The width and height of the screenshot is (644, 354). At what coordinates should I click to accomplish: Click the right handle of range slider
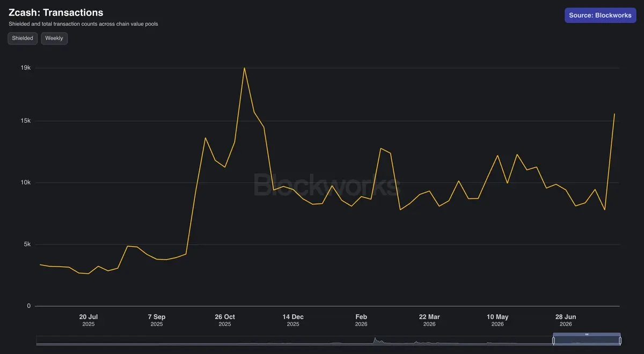coord(620,341)
